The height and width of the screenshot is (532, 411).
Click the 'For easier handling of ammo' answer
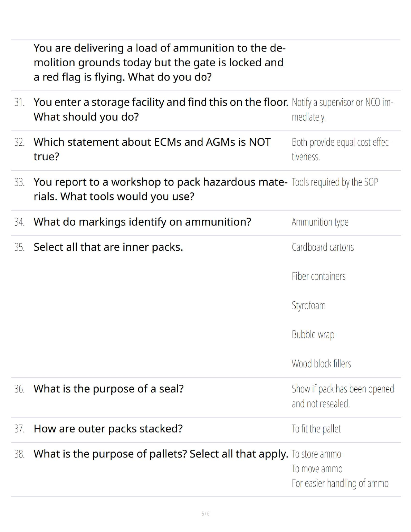[340, 483]
